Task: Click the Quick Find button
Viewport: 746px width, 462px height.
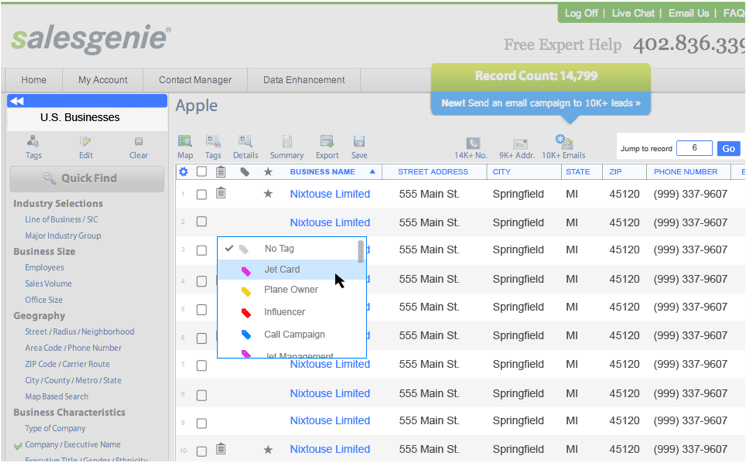Action: [87, 178]
